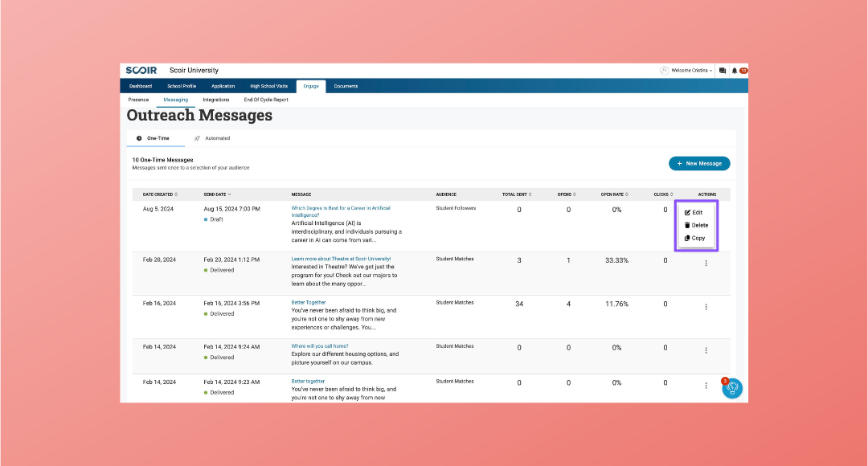Open the High School Visits tab
Image resolution: width=868 pixels, height=466 pixels.
pos(269,86)
